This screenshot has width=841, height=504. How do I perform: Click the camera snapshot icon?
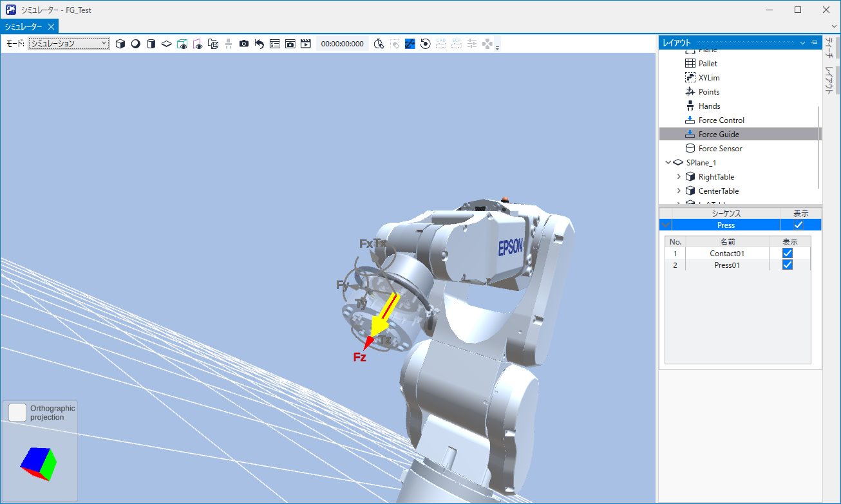pos(244,44)
